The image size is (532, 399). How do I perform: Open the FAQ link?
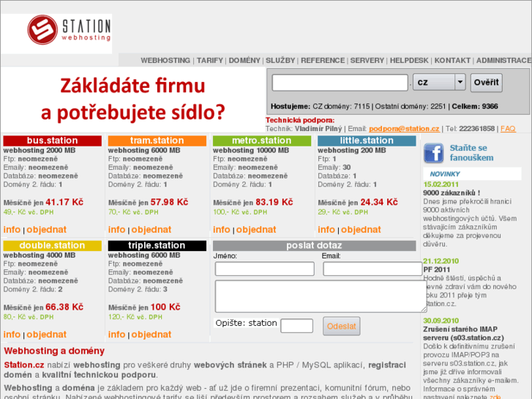[508, 129]
